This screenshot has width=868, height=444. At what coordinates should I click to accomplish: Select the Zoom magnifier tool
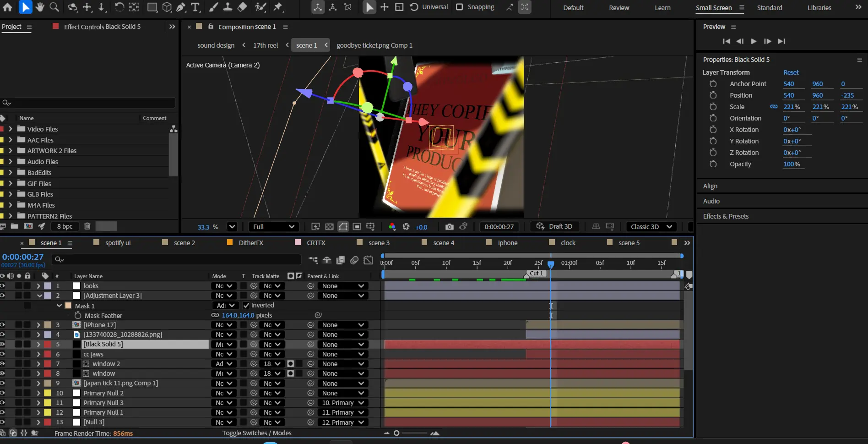pyautogui.click(x=54, y=7)
